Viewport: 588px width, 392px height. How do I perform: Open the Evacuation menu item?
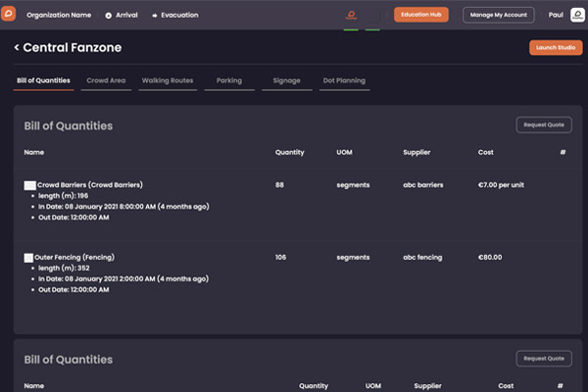pos(179,15)
